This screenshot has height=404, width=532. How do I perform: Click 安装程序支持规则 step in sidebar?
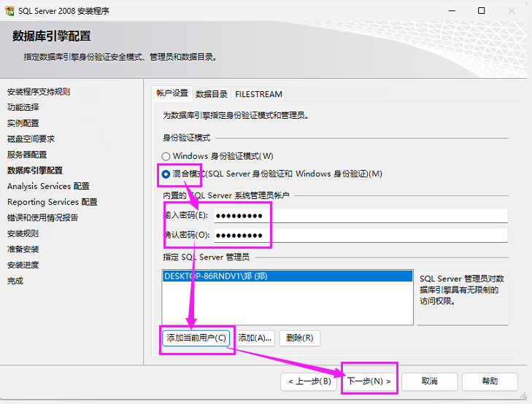pos(39,92)
